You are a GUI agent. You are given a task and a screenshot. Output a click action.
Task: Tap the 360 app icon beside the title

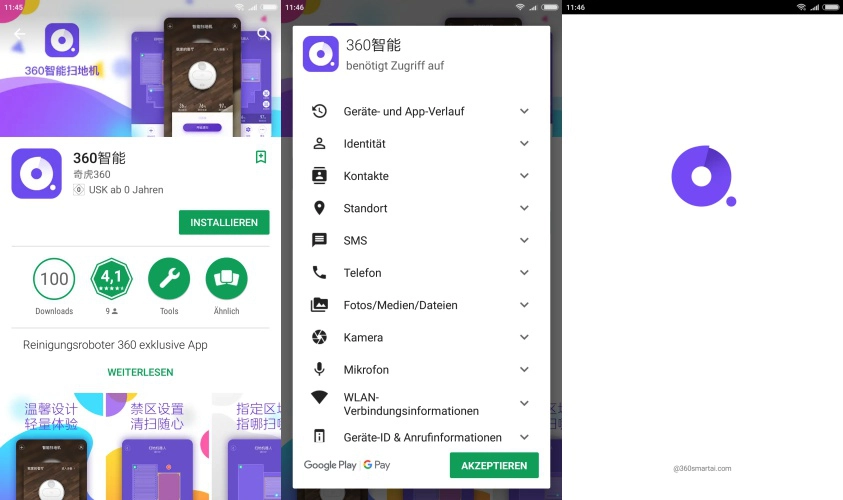click(37, 174)
